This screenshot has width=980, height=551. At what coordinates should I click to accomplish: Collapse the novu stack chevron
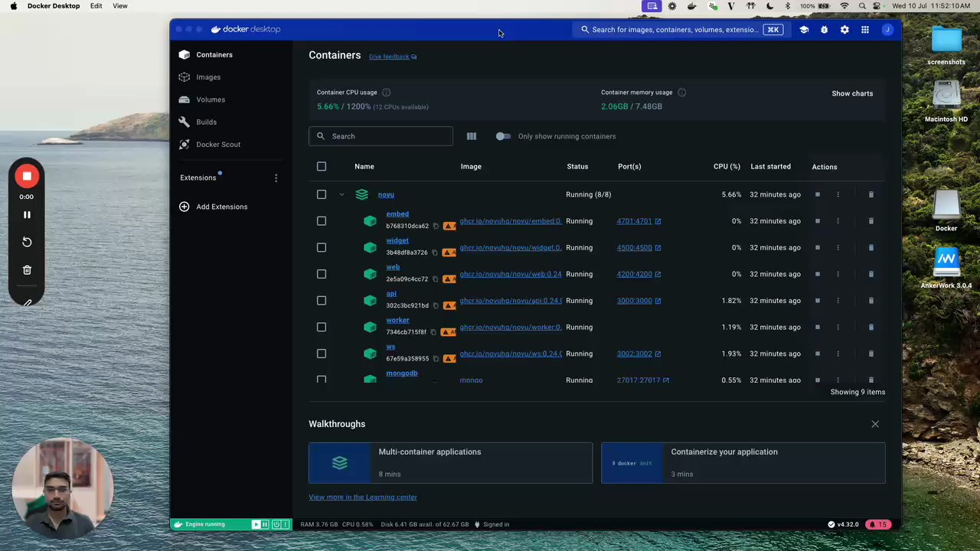click(341, 194)
